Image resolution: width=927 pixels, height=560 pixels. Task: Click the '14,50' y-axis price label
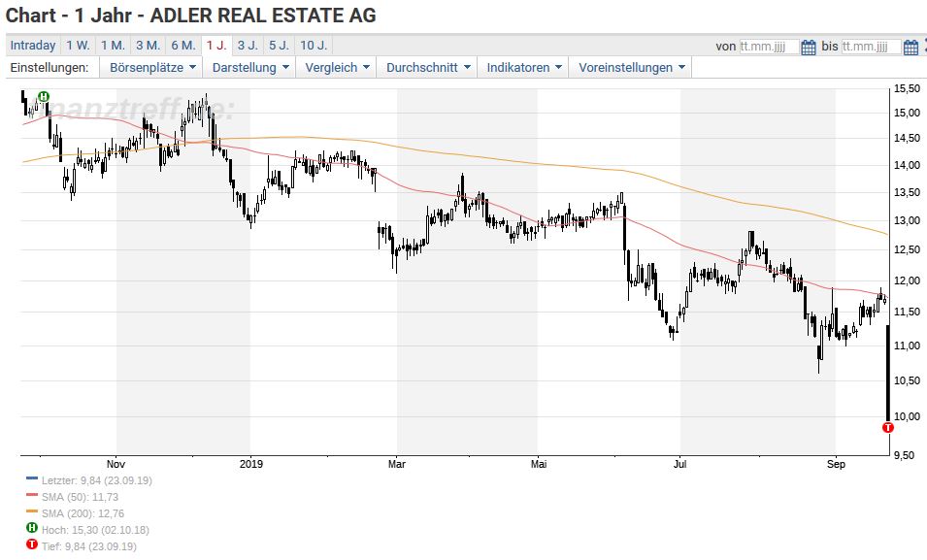pos(907,139)
